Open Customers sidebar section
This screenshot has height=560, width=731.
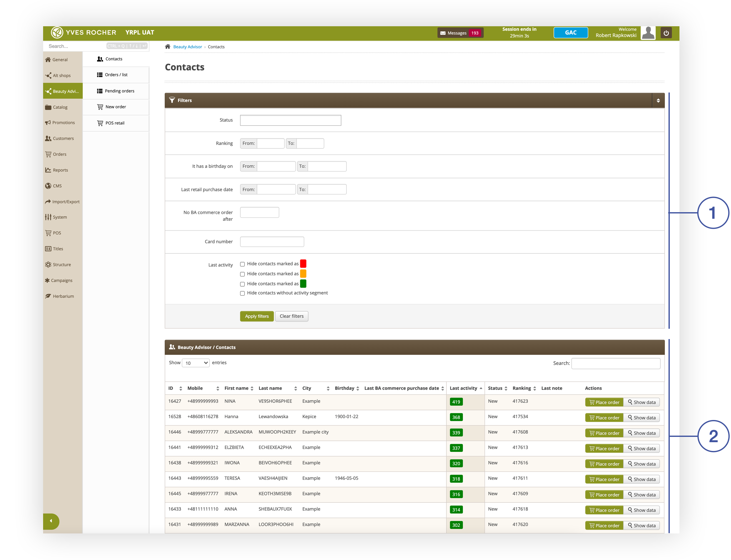click(x=63, y=138)
